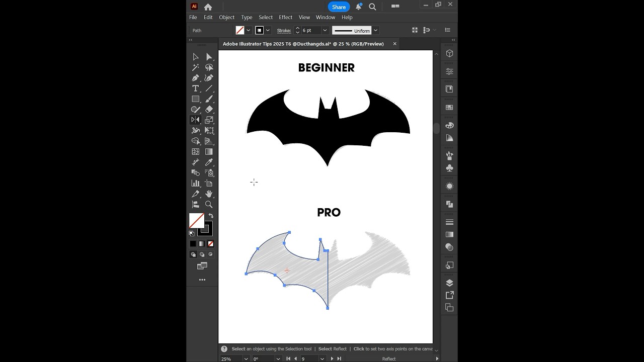Swap fill and stroke arrows

coord(211,216)
